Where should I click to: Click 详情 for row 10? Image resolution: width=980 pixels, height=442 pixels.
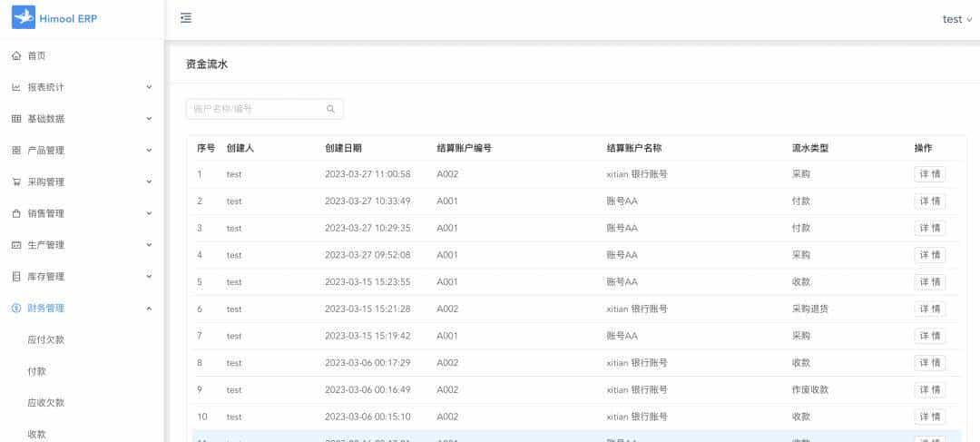point(929,417)
